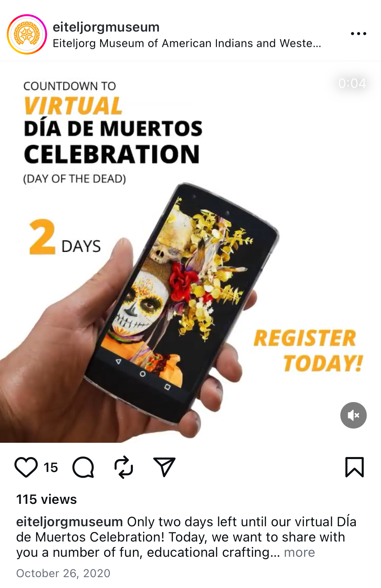The width and height of the screenshot is (381, 588).
Task: View the 15 likes count
Action: tap(51, 468)
